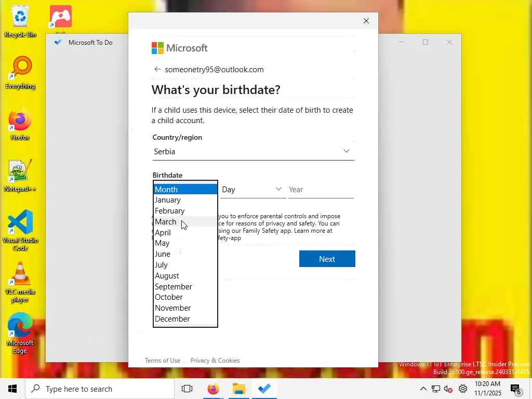Close the Microsoft To Do window
532x399 pixels.
449,42
